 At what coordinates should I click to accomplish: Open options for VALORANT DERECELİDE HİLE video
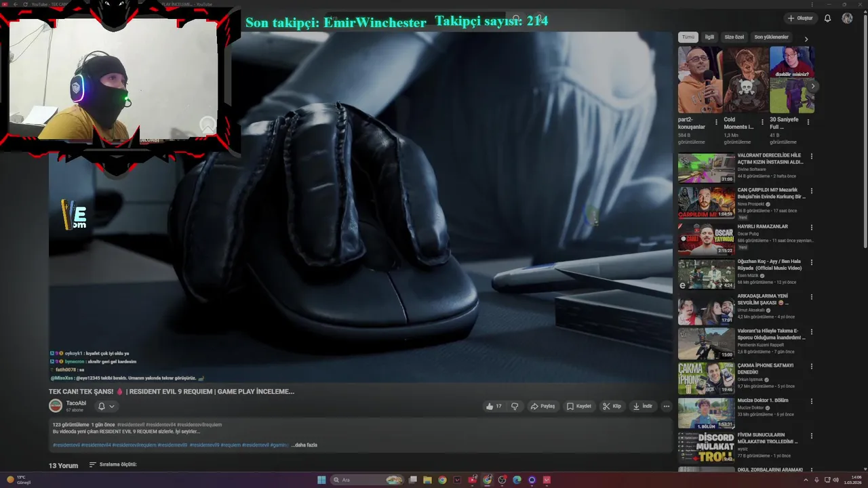(811, 157)
